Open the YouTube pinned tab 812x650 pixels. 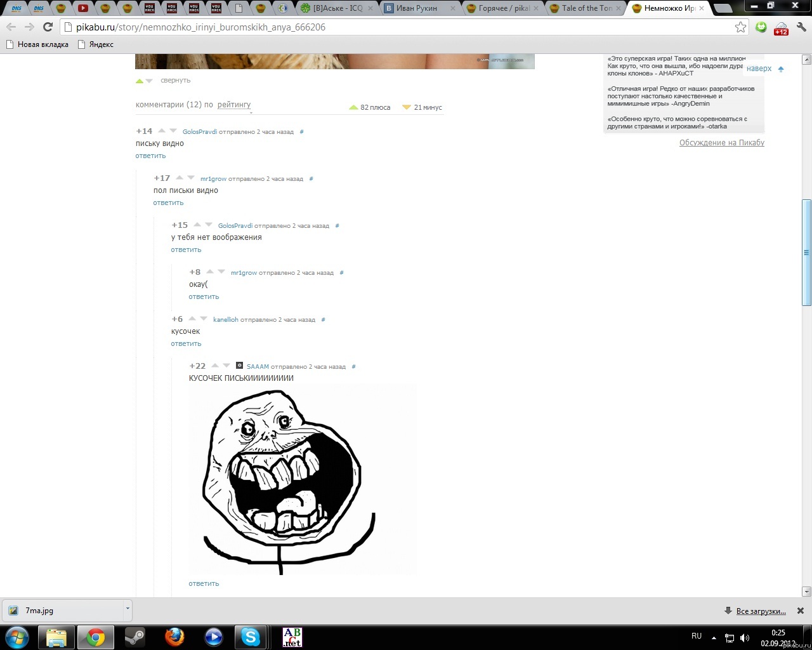click(83, 8)
